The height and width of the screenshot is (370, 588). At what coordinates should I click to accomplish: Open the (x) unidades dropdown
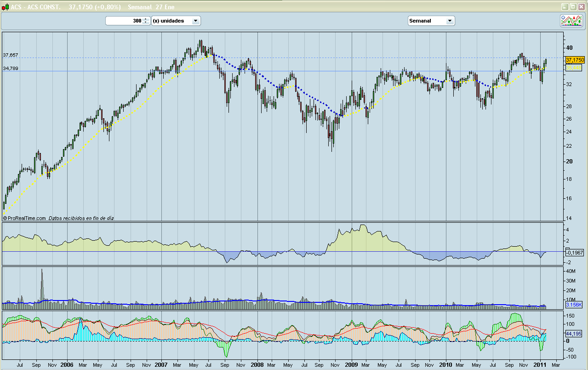[176, 21]
